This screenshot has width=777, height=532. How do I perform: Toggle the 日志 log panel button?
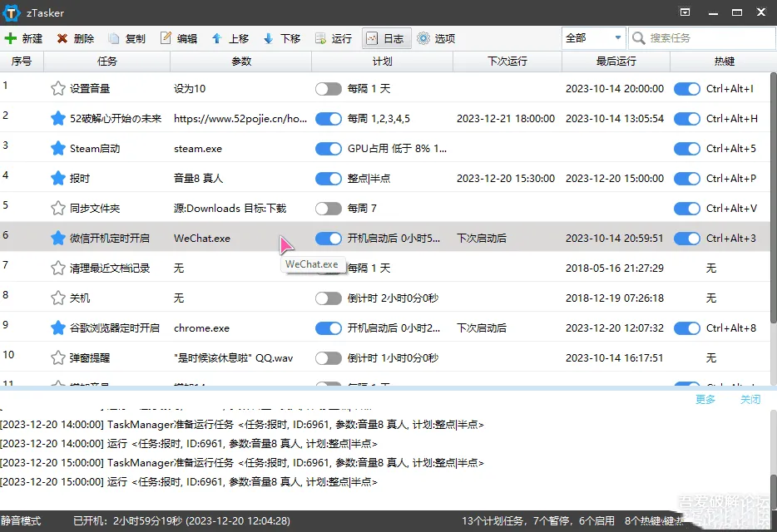(384, 38)
